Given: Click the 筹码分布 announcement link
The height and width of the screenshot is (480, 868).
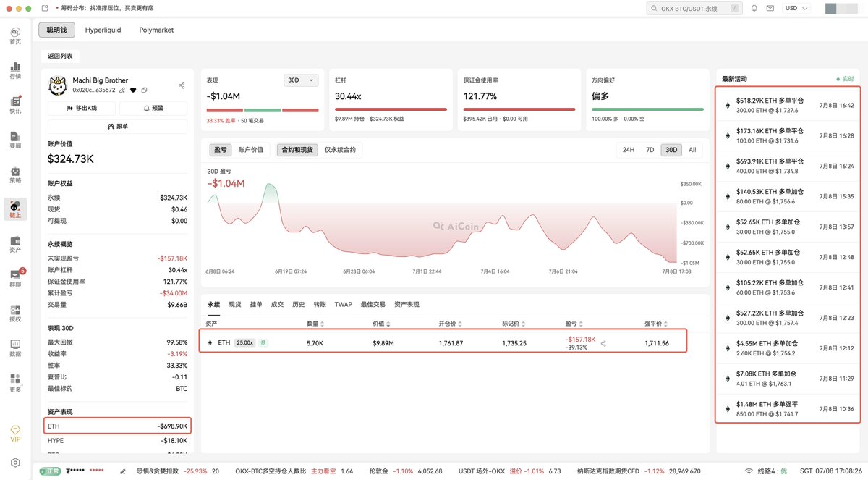Looking at the screenshot, I should [108, 9].
